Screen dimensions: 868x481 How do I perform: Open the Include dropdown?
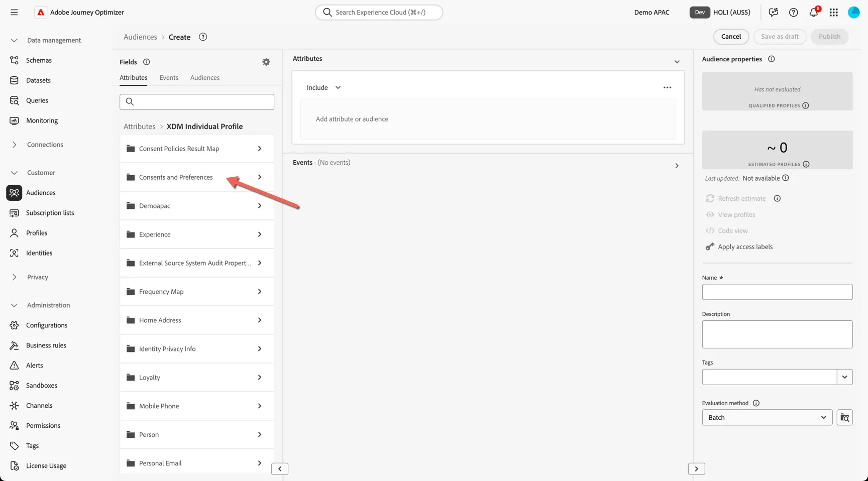pos(324,87)
